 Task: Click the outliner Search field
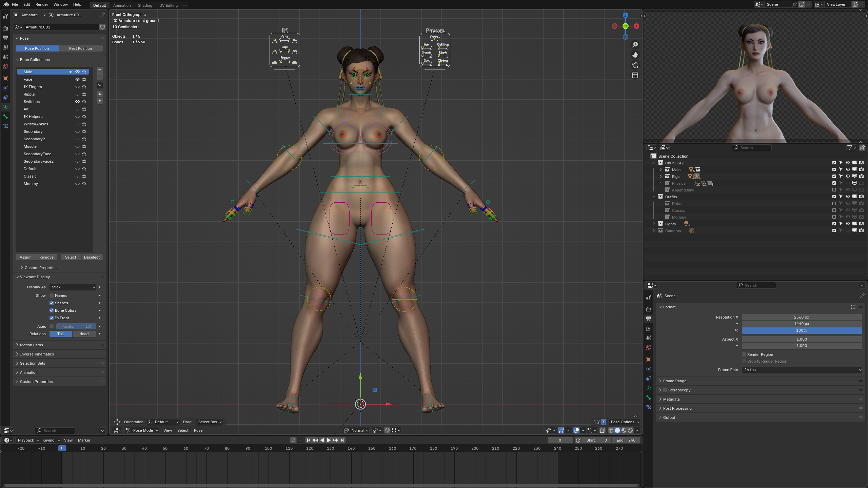(x=752, y=148)
